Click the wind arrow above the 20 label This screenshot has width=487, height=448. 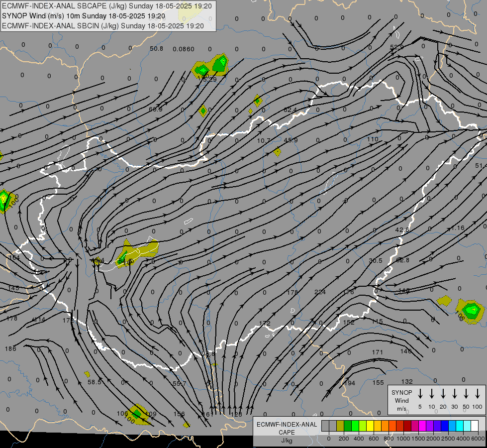[443, 394]
